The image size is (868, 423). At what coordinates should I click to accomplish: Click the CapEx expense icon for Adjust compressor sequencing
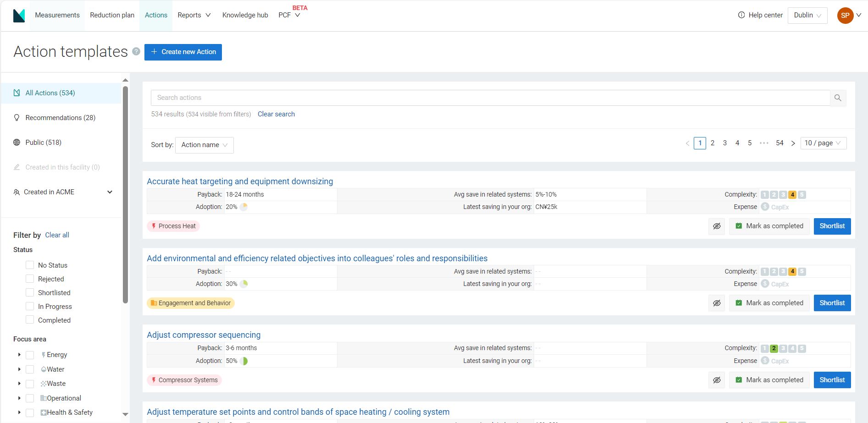point(765,361)
